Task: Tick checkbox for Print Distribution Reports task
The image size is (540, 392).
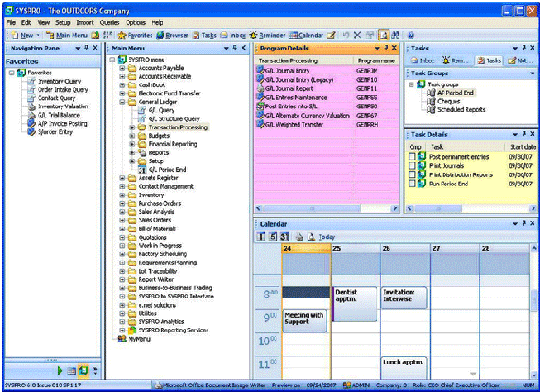Action: click(411, 174)
